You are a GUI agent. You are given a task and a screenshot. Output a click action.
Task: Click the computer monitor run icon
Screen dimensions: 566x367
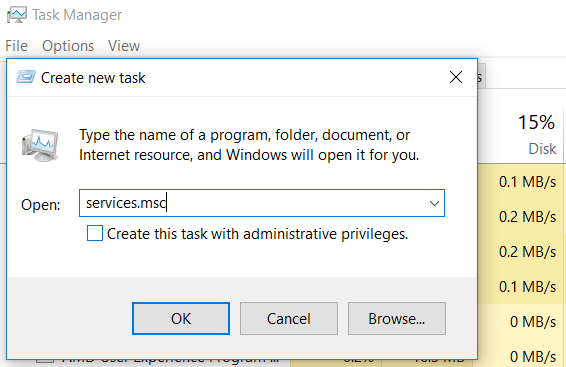click(40, 145)
